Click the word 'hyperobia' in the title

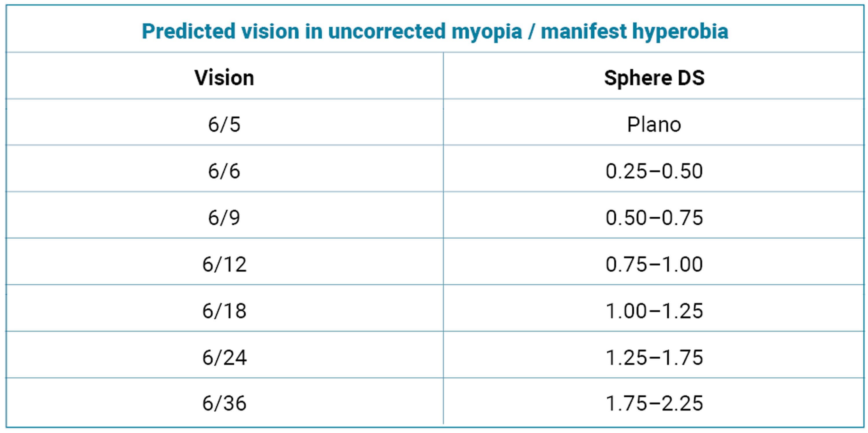pos(680,32)
